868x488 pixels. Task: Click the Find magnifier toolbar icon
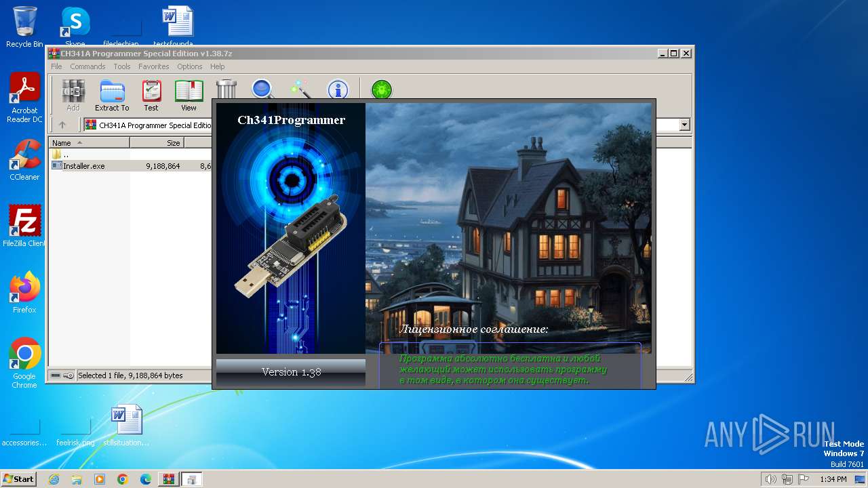pos(262,89)
